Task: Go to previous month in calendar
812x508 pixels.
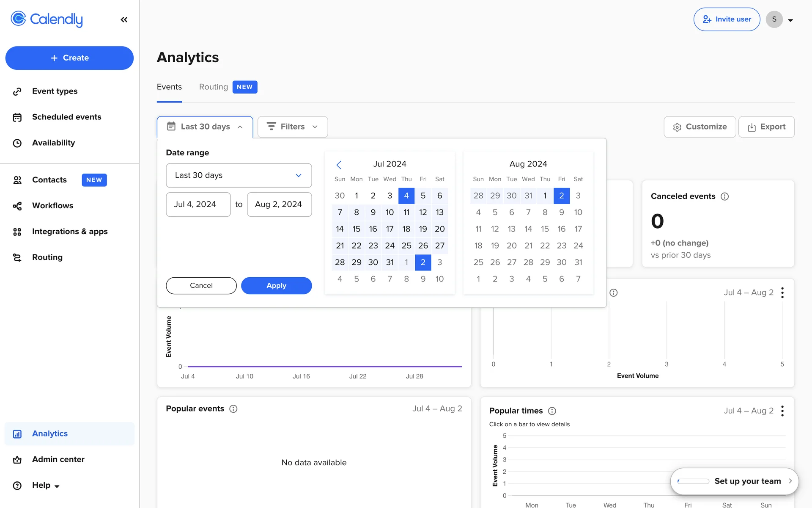Action: click(x=339, y=165)
